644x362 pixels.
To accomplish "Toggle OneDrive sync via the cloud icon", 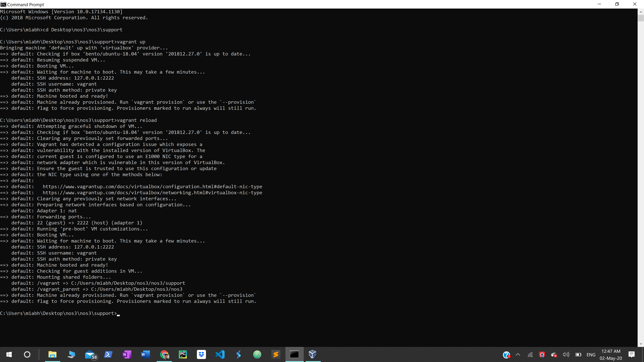I will click(x=554, y=354).
